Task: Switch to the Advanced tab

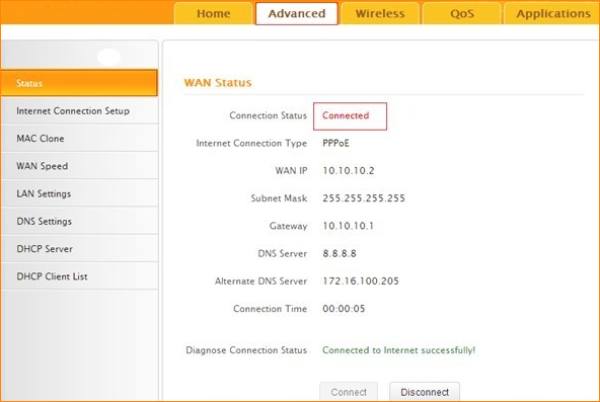Action: tap(296, 14)
